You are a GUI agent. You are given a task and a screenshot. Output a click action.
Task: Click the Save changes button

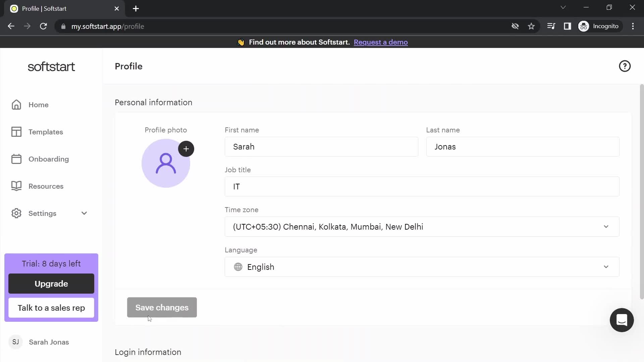(162, 308)
